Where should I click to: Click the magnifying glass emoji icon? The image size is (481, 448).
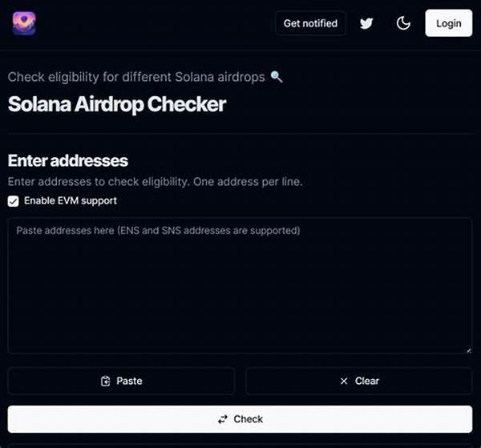277,77
